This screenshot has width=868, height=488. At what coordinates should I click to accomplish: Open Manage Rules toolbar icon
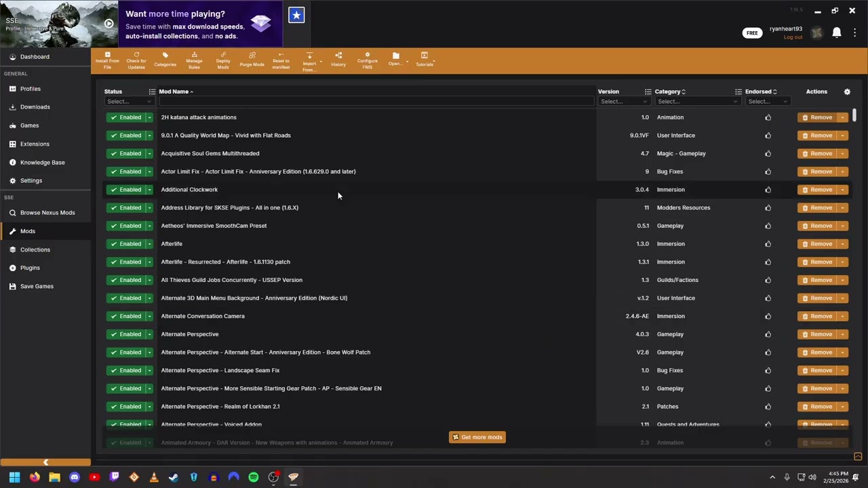click(194, 55)
